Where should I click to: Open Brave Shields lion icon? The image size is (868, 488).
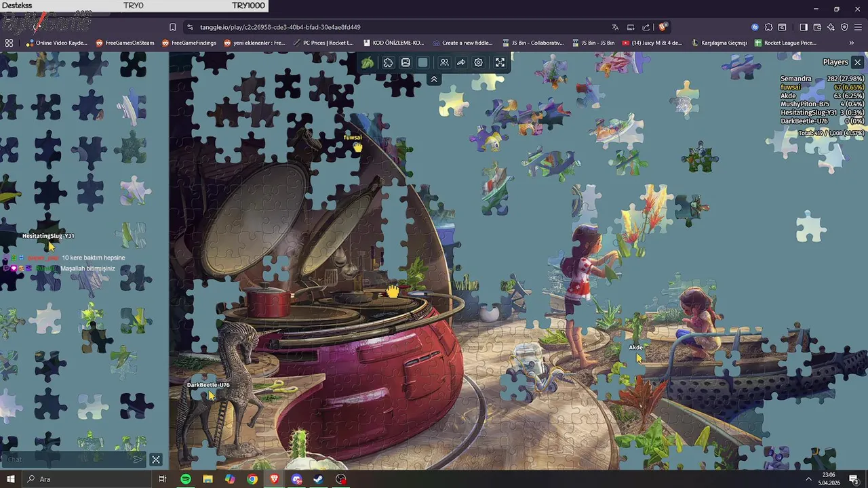click(663, 27)
